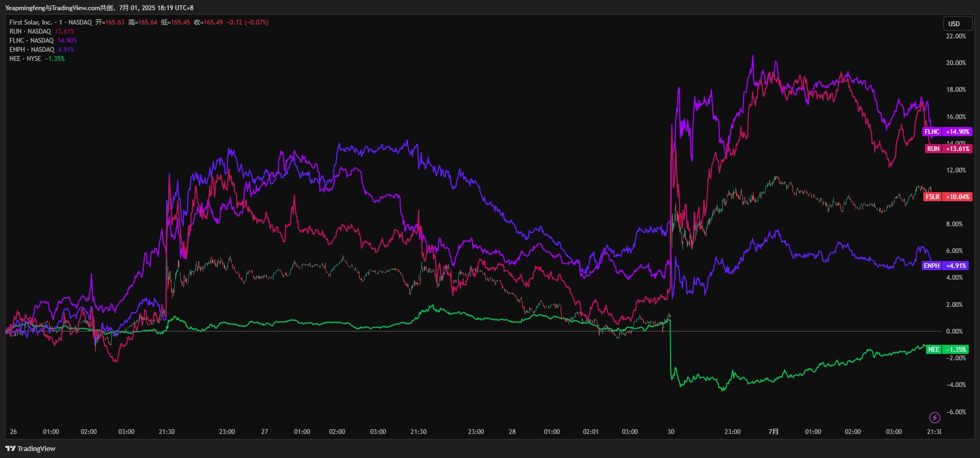Click the date 27 on time axis
Image resolution: width=980 pixels, height=458 pixels.
tap(264, 432)
